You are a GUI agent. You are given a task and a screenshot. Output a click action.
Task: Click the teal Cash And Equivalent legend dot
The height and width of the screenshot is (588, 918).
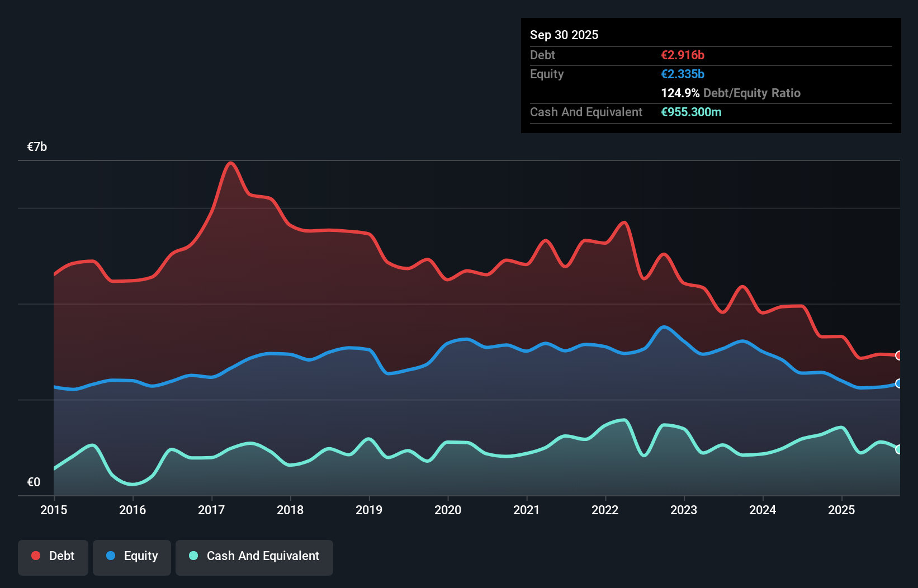click(192, 556)
